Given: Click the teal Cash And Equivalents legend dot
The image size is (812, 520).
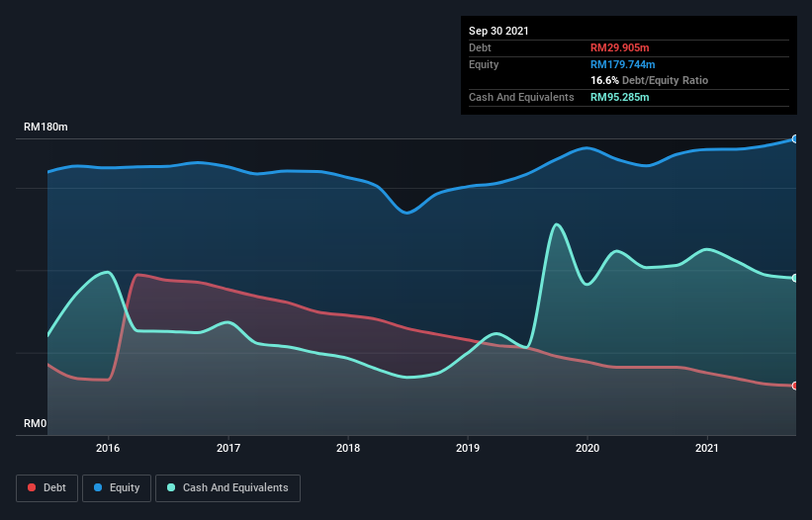Looking at the screenshot, I should click(171, 487).
